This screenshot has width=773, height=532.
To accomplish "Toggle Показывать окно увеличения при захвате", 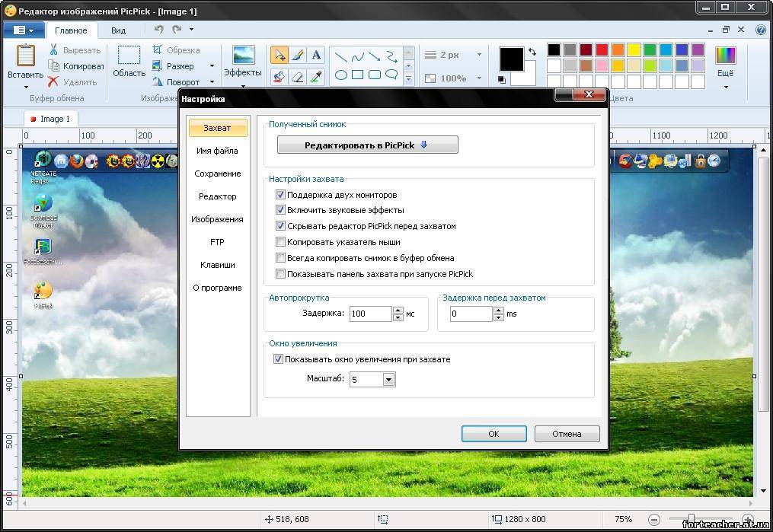I will [278, 359].
